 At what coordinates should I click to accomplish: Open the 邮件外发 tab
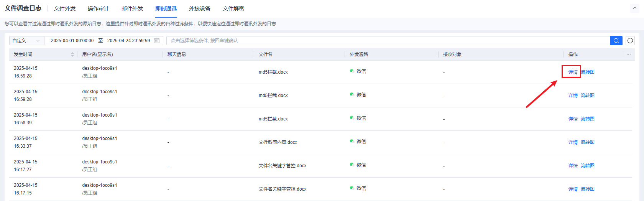[132, 8]
